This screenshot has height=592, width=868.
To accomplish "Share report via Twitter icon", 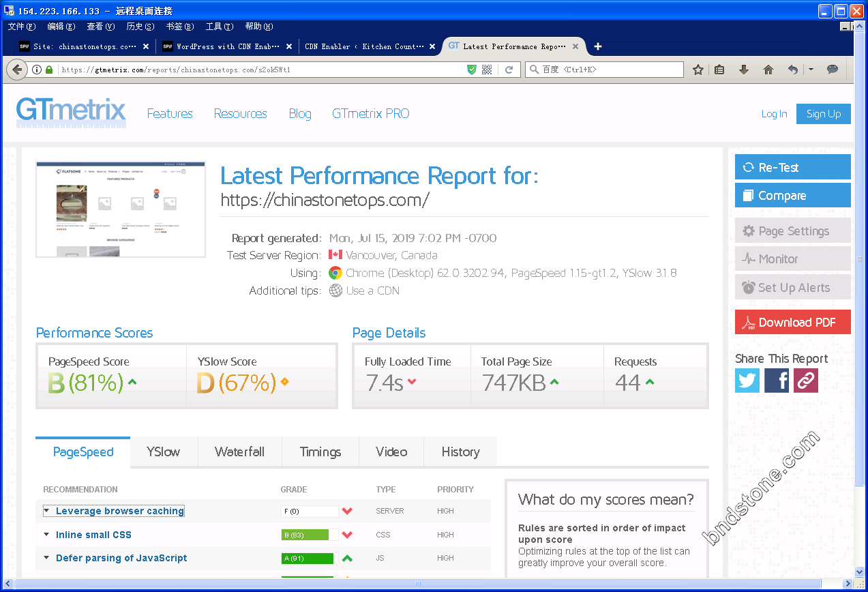I will coord(747,381).
